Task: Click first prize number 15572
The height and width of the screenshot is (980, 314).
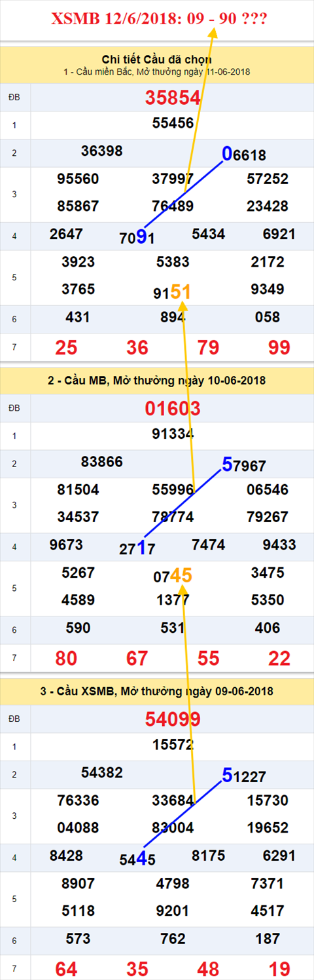Action: click(x=173, y=745)
